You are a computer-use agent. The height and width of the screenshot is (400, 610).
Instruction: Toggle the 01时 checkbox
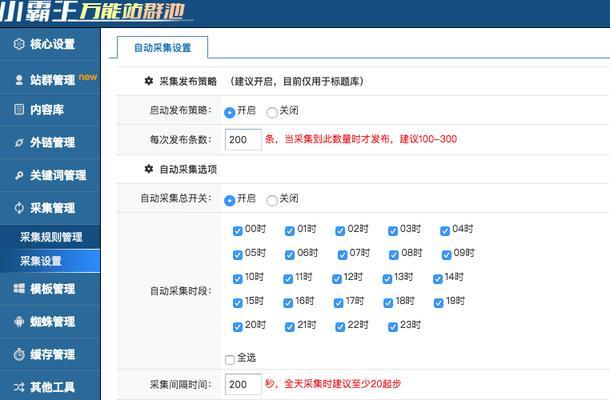coord(290,231)
